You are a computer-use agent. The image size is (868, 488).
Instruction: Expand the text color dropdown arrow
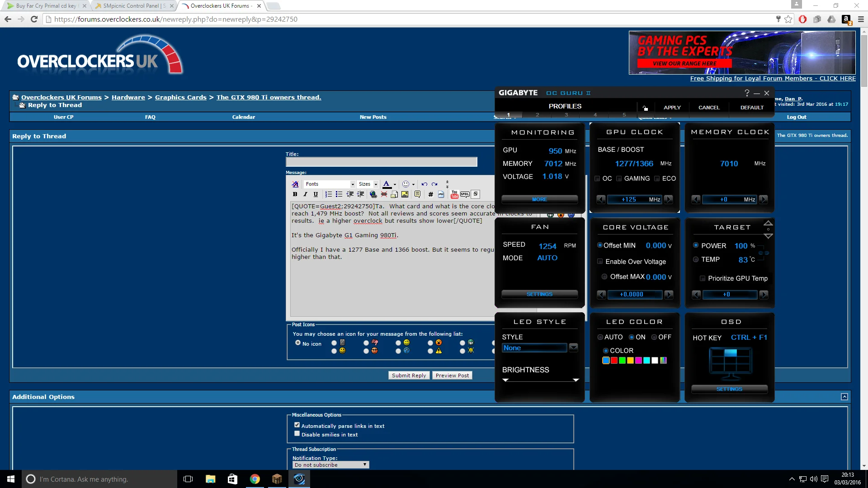(x=395, y=184)
